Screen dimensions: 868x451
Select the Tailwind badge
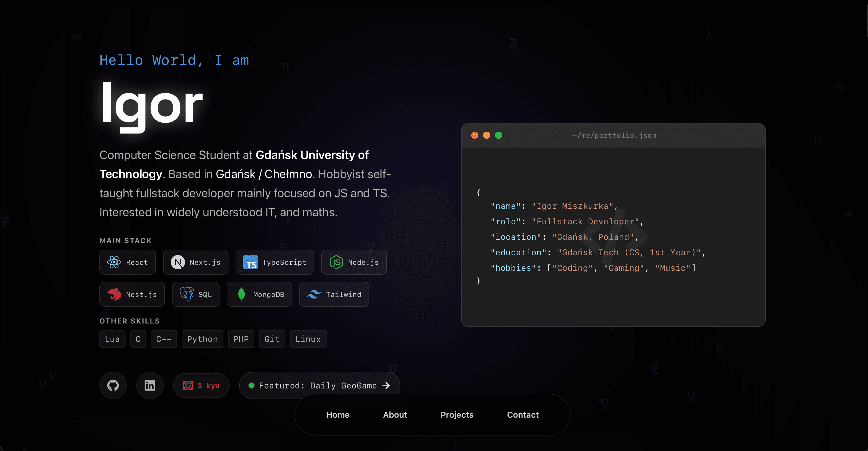(x=333, y=294)
